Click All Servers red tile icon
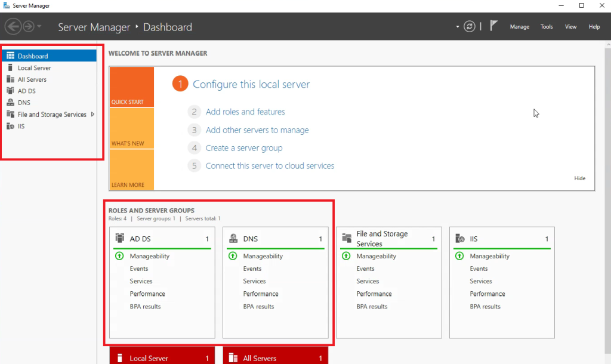611x364 pixels. pos(233,357)
